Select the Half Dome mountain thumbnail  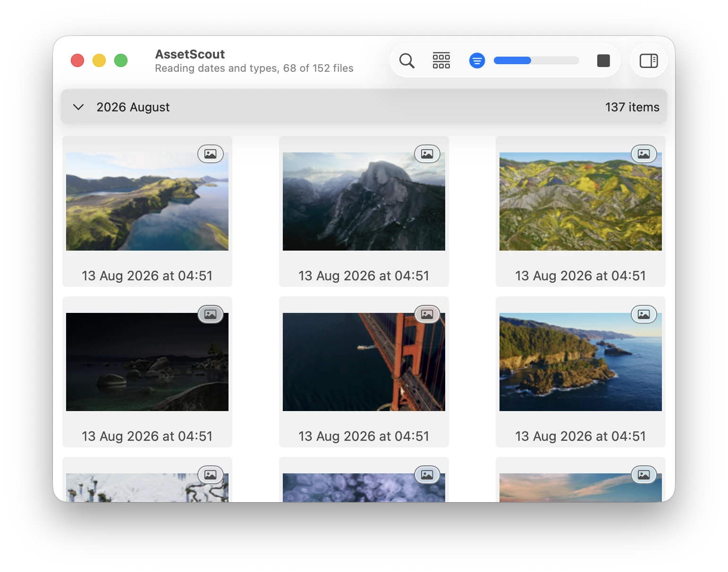tap(364, 202)
